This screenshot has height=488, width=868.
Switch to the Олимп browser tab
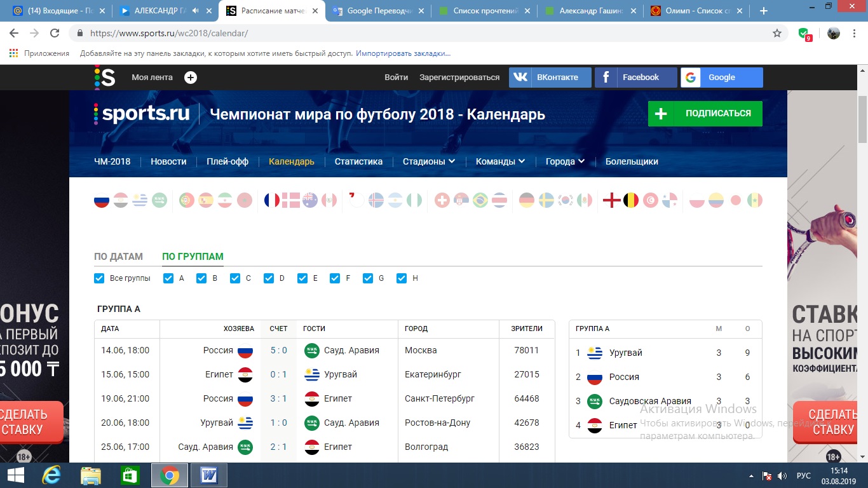698,11
